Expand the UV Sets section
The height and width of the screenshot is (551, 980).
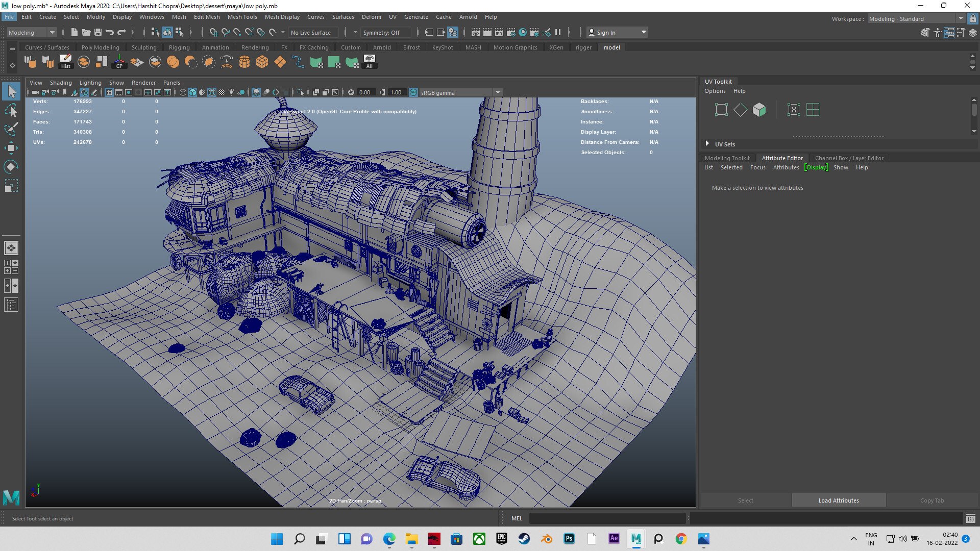pos(707,144)
